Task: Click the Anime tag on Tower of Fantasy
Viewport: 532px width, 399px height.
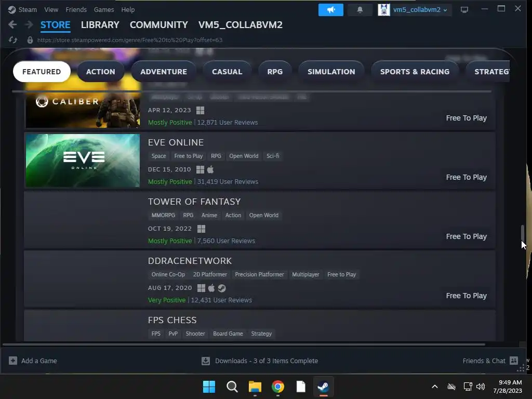Action: (x=209, y=215)
